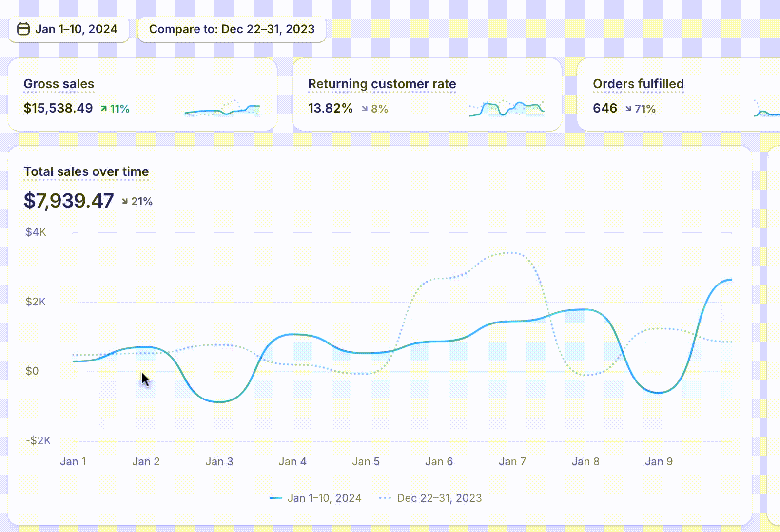Click the downward arrow next to 71%

click(x=628, y=109)
